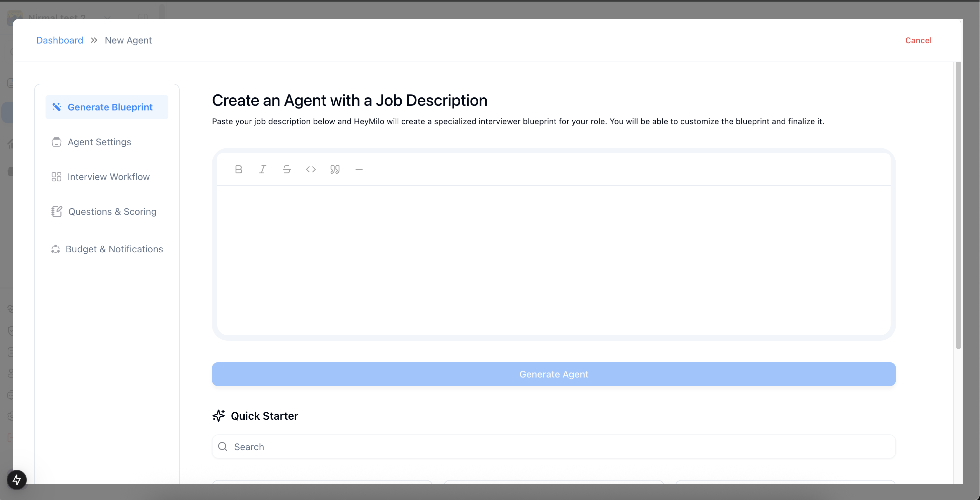
Task: Insert code formatting with angle-brackets icon
Action: click(311, 169)
